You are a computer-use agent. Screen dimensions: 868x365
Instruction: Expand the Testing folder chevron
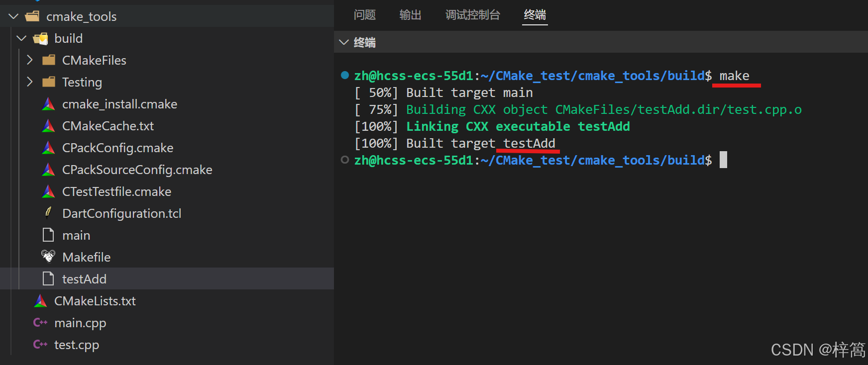pos(30,82)
